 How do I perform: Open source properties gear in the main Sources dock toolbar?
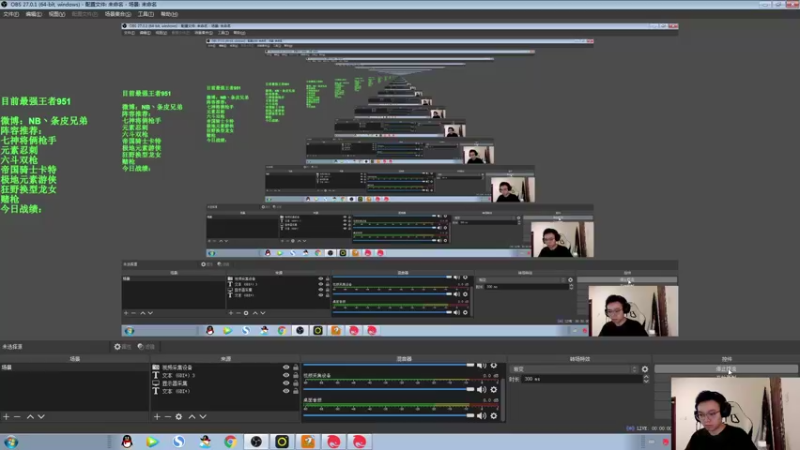[179, 417]
